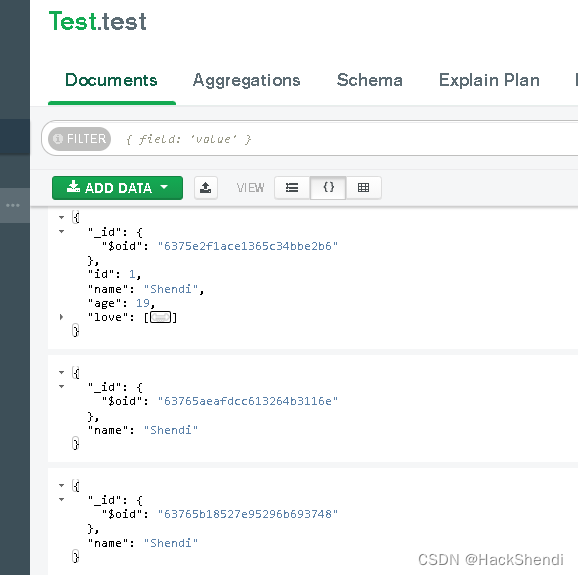The width and height of the screenshot is (578, 575).
Task: Click the sidebar ellipsis menu
Action: click(13, 205)
